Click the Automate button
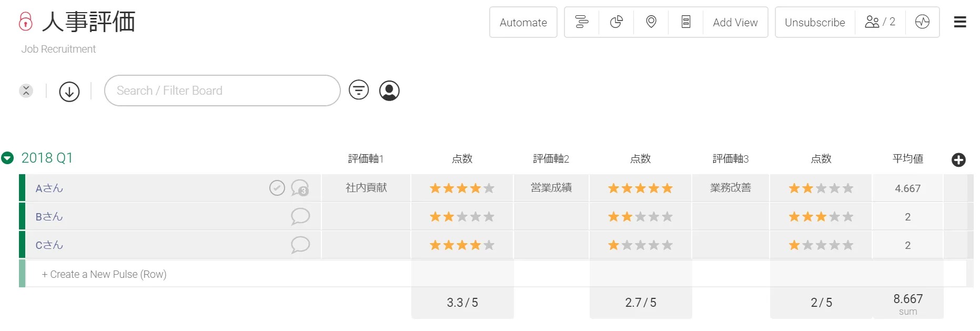Screen dimensions: 980x331 523,22
